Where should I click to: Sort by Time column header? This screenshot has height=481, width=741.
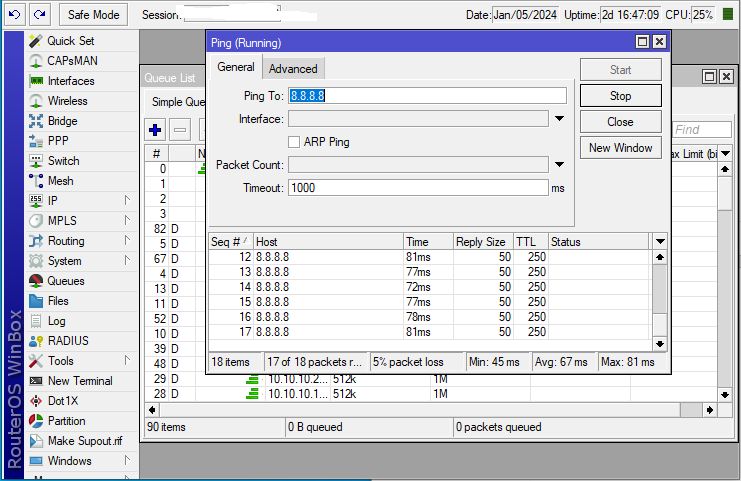(x=429, y=242)
